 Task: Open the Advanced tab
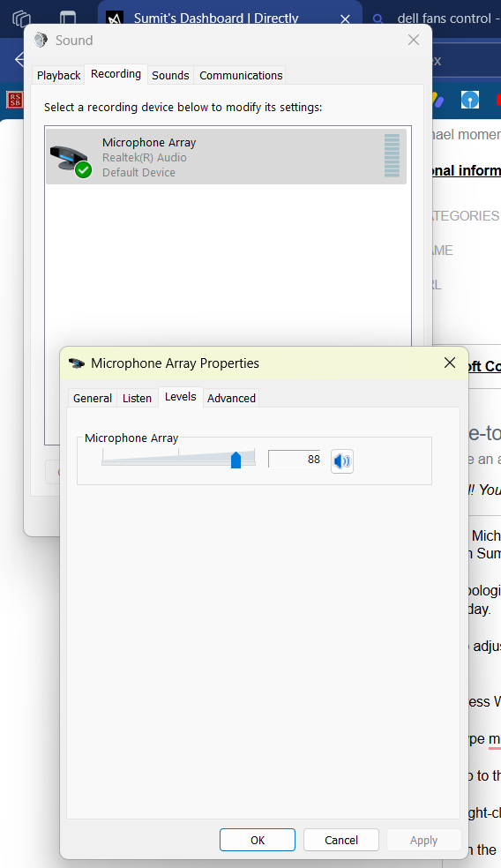[x=231, y=398]
